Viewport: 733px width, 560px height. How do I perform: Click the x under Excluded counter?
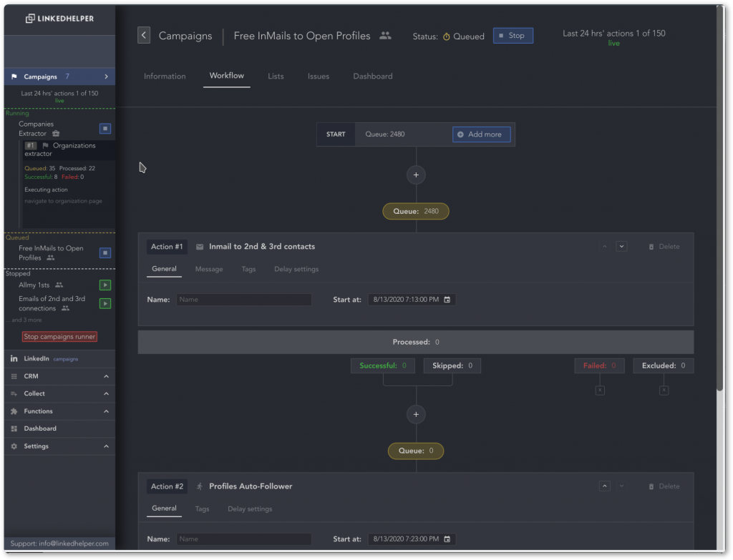click(x=664, y=390)
